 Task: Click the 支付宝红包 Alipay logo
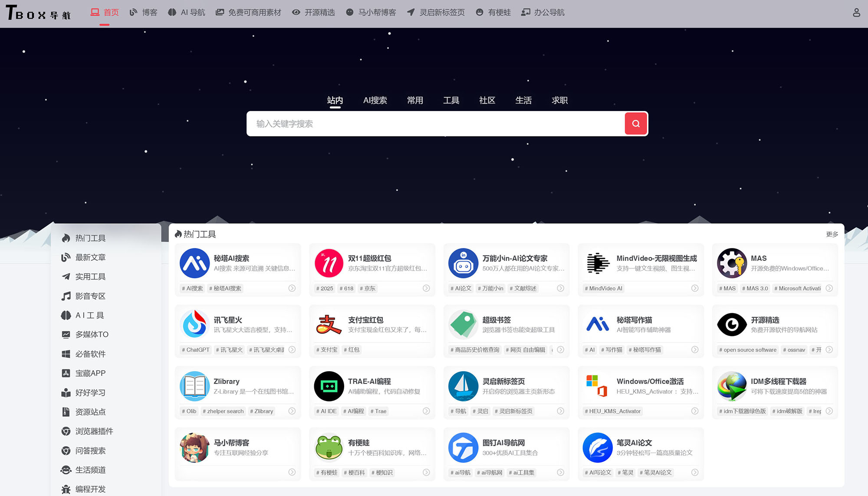pos(329,325)
